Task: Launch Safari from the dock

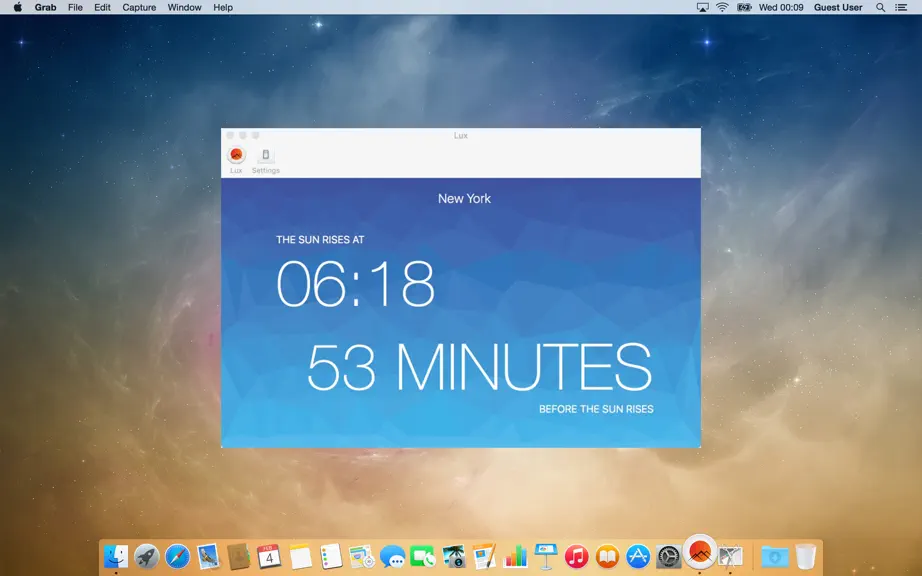Action: [x=177, y=556]
